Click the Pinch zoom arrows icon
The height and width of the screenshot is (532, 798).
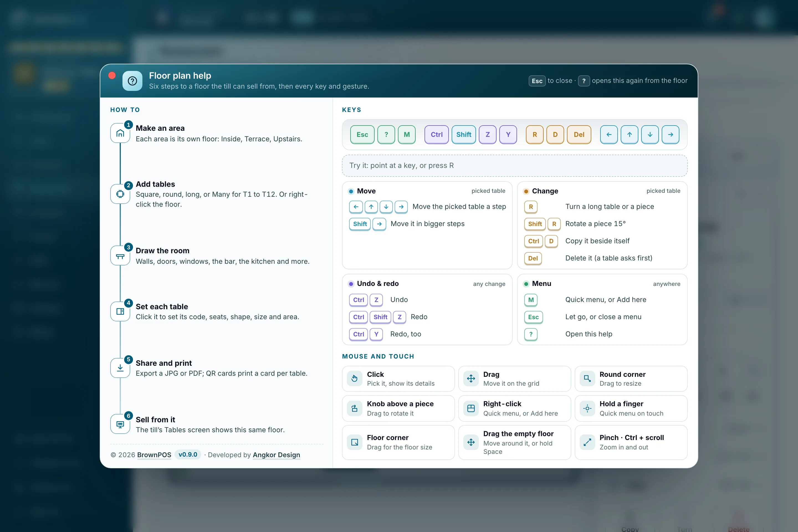pyautogui.click(x=587, y=443)
